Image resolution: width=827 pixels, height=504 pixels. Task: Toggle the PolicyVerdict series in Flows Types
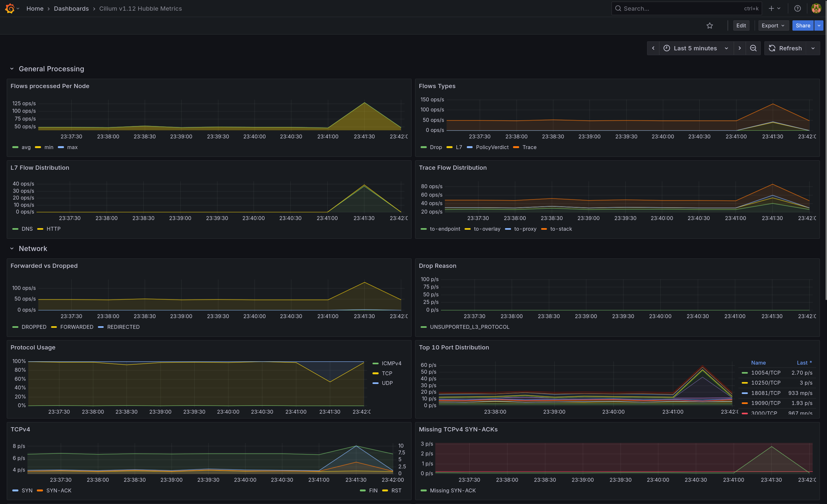pyautogui.click(x=492, y=147)
